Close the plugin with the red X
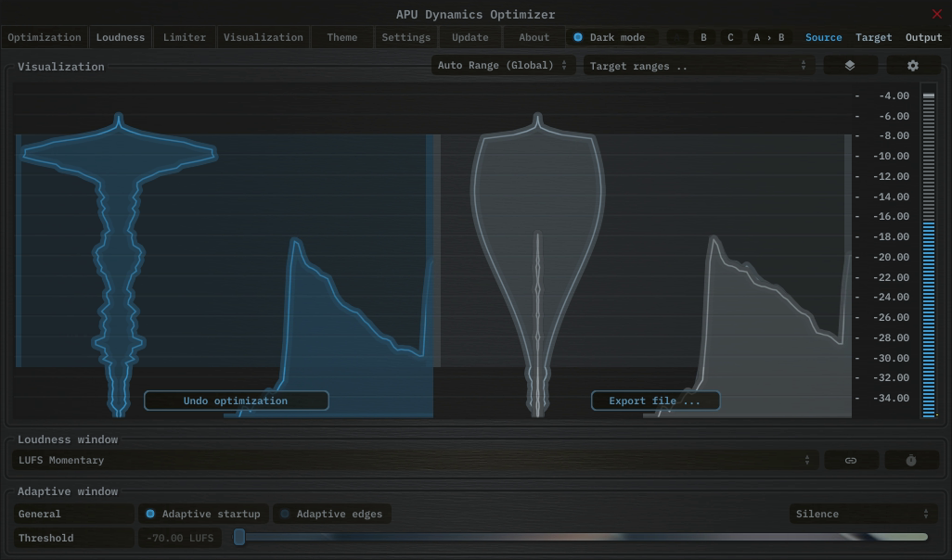Screen dimensions: 952x560 pos(936,14)
